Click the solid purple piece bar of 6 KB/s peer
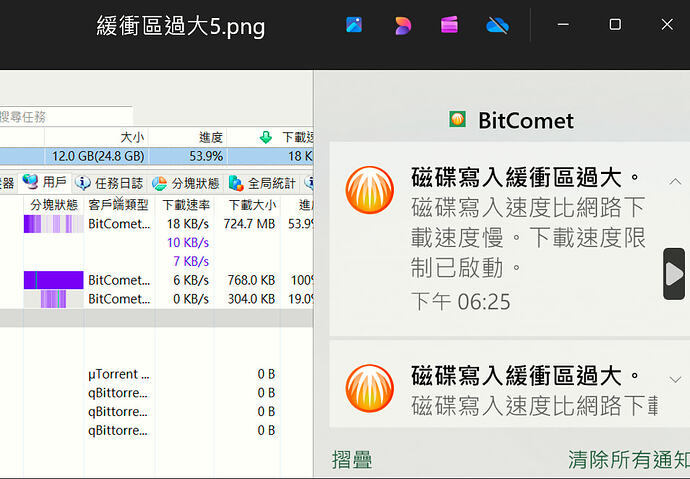The height and width of the screenshot is (479, 690). (x=54, y=280)
